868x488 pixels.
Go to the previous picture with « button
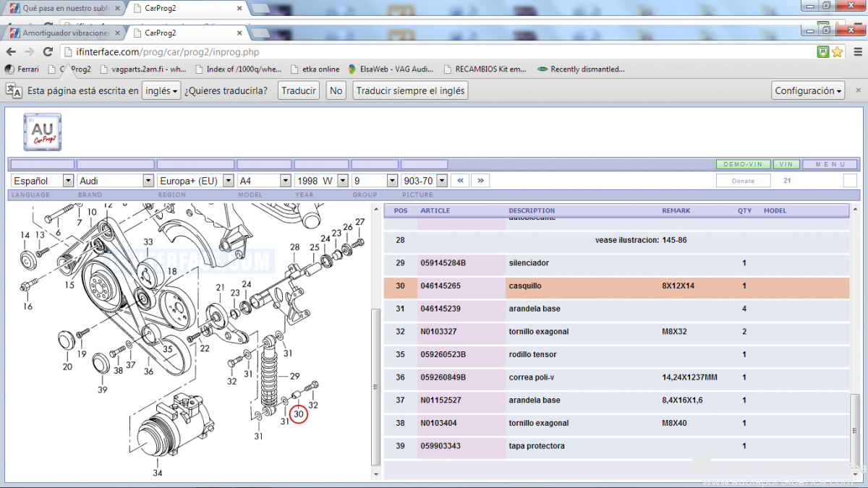[x=460, y=181]
